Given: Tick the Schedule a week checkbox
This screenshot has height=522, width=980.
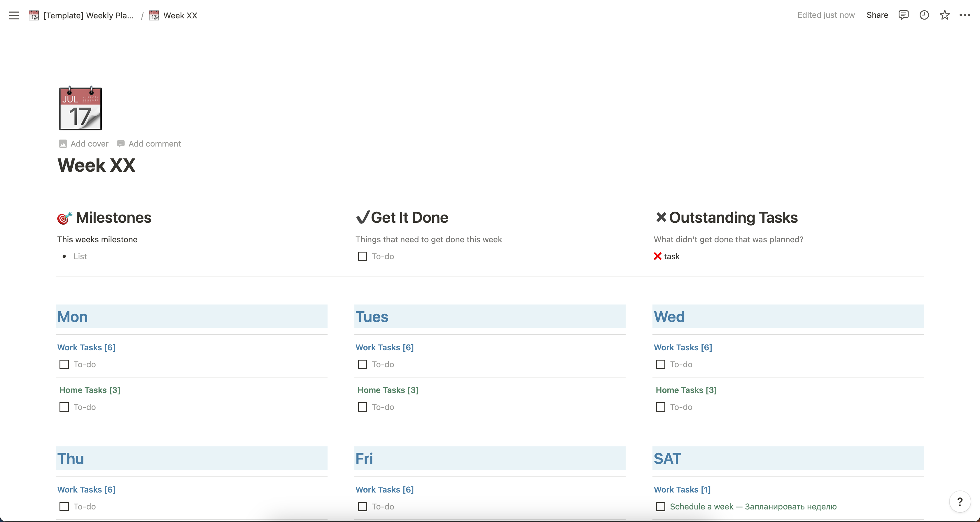Looking at the screenshot, I should click(661, 507).
